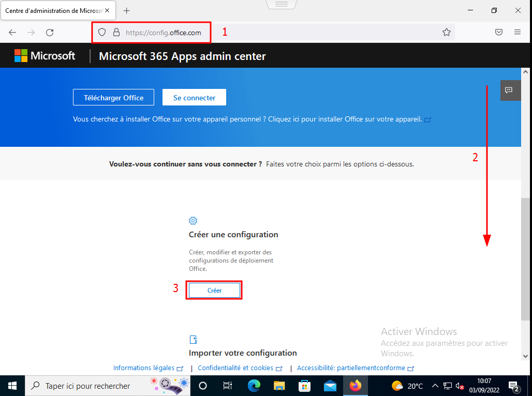Click the Firefox reload page icon
532x396 pixels.
pos(50,32)
